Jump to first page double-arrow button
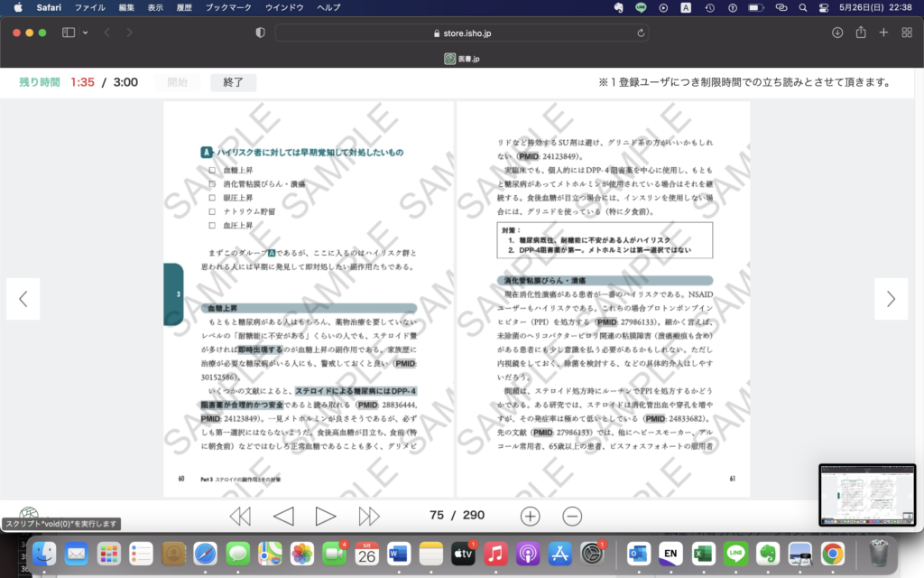Viewport: 924px width, 578px height. (x=240, y=516)
